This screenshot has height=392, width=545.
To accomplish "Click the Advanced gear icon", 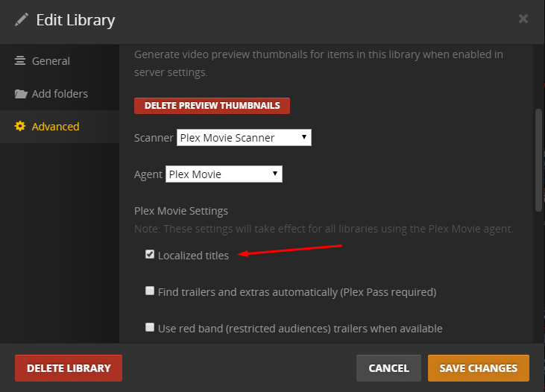I will (x=20, y=126).
